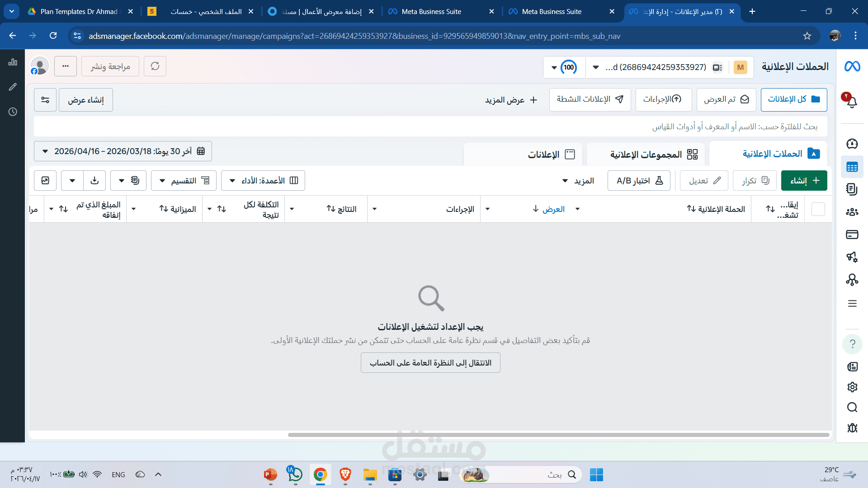Click the circular 100 account score indicator
Screen dimensions: 868x488
569,67
